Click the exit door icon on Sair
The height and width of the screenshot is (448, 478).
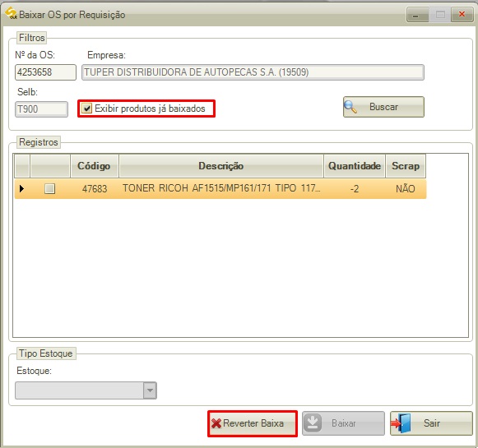pos(401,423)
